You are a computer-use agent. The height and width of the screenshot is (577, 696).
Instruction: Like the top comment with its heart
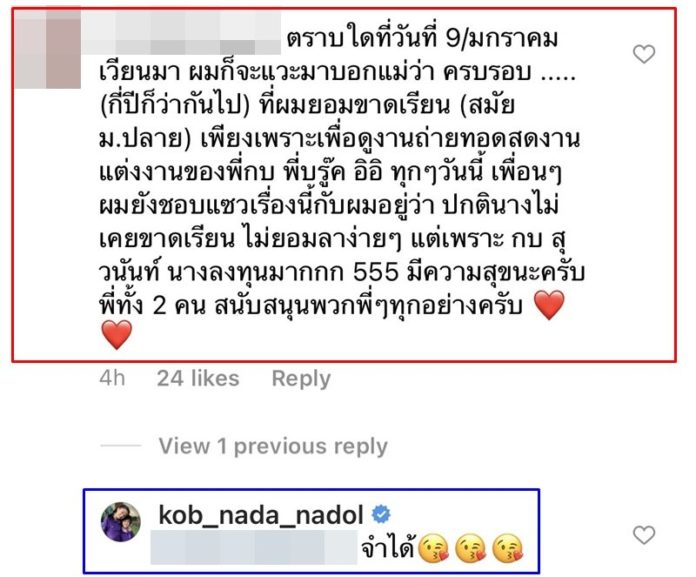[x=644, y=54]
